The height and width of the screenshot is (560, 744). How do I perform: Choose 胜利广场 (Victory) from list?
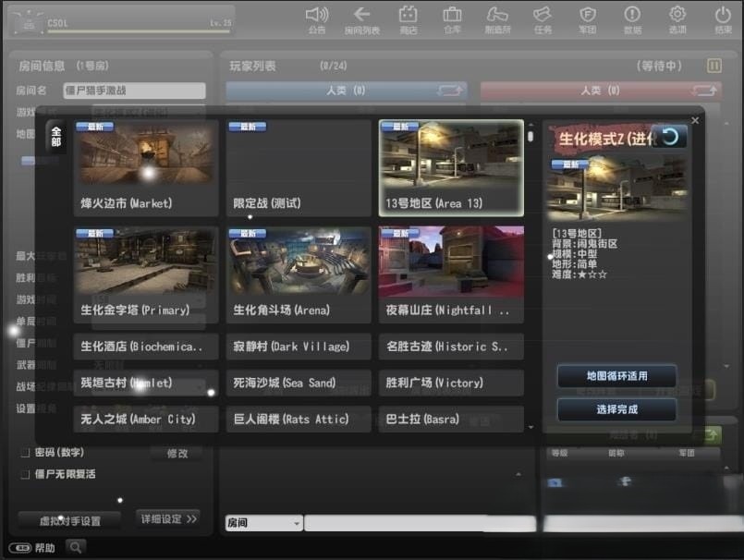pyautogui.click(x=451, y=383)
